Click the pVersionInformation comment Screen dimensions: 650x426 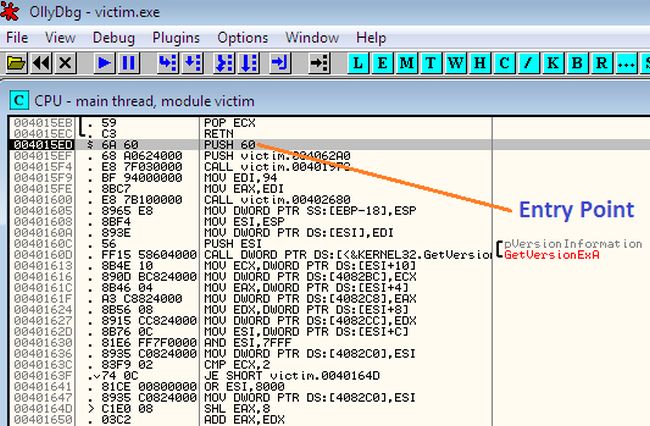[573, 244]
